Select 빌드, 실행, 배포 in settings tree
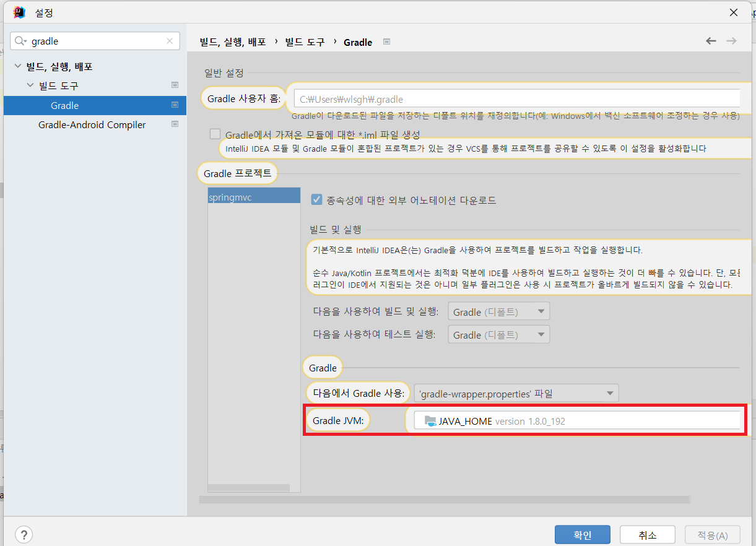 coord(59,66)
